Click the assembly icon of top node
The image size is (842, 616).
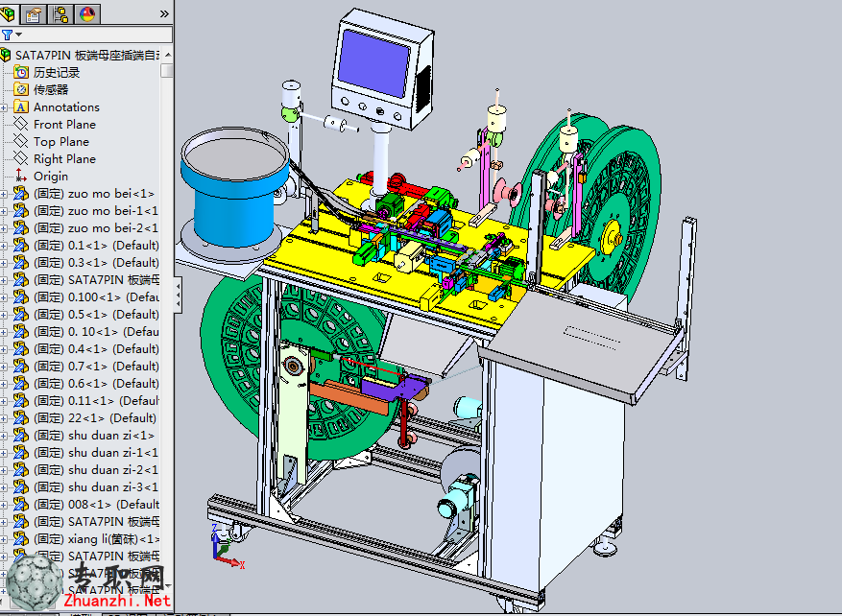tap(6, 56)
